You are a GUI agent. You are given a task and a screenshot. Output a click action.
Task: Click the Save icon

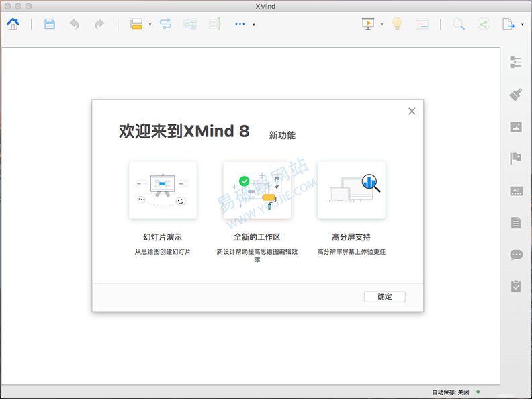[50, 24]
